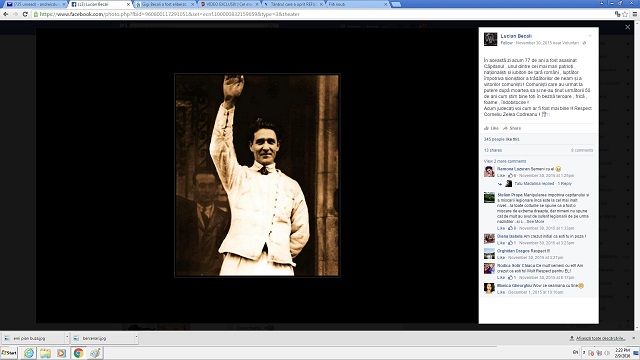Bookmark page with star icon
The width and height of the screenshot is (640, 360).
625,14
